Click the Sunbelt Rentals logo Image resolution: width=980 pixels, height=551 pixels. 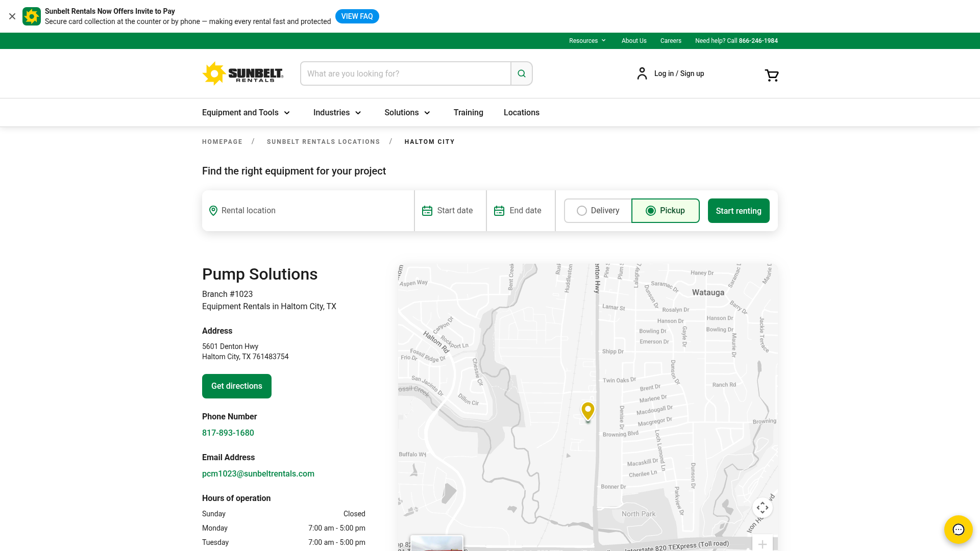click(243, 73)
